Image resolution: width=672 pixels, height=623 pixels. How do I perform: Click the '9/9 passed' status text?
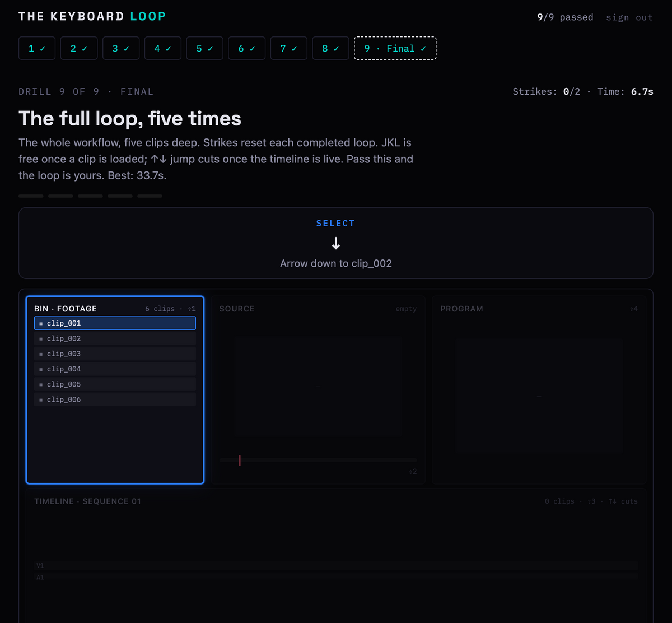pyautogui.click(x=565, y=17)
